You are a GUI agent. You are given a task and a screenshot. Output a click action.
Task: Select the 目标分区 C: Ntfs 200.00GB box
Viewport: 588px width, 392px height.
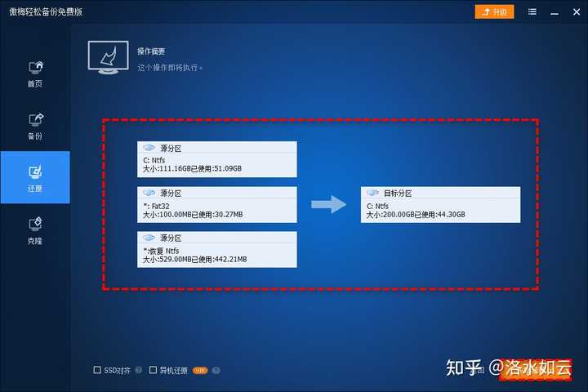click(x=440, y=204)
